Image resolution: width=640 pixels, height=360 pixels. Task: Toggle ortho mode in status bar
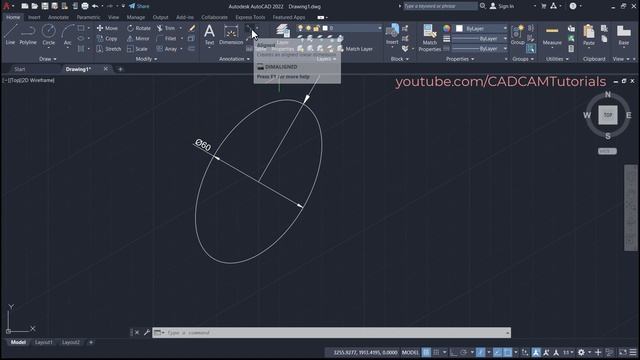[453, 352]
